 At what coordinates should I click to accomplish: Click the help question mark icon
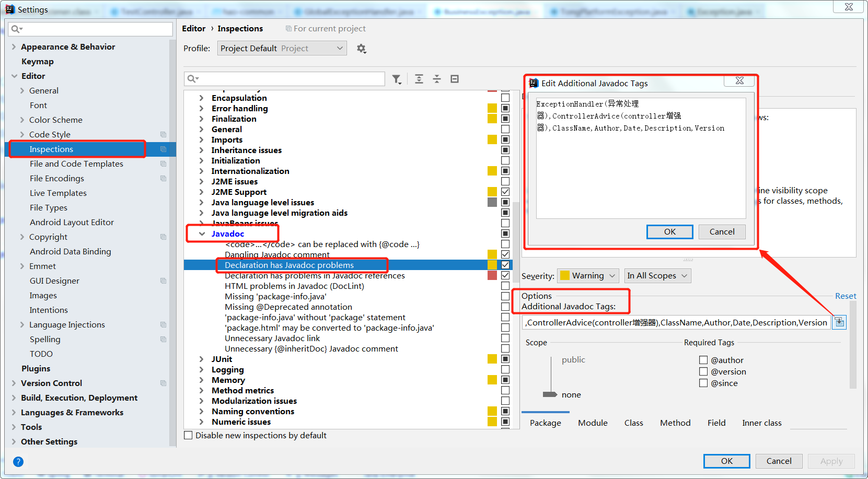(18, 461)
